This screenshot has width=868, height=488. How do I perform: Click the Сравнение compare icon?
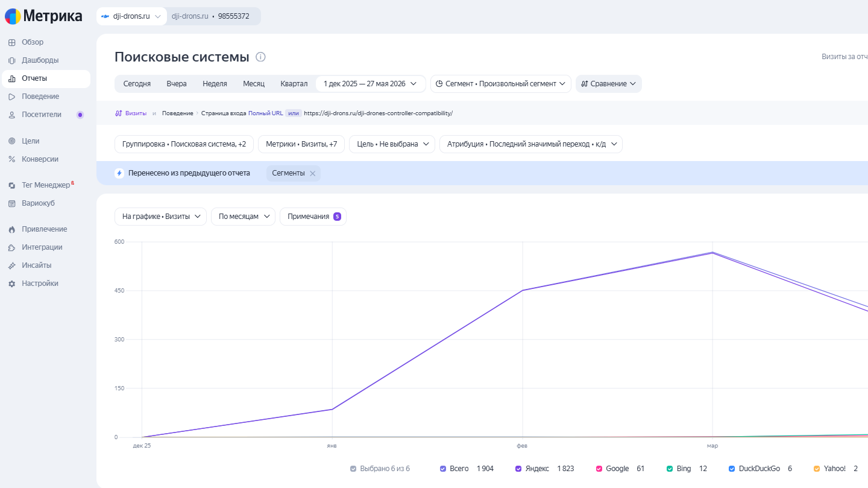point(585,84)
